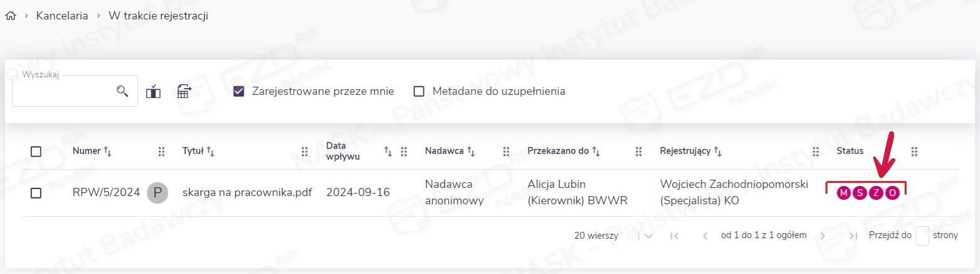980x274 pixels.
Task: Click the Z status badge
Action: (876, 193)
